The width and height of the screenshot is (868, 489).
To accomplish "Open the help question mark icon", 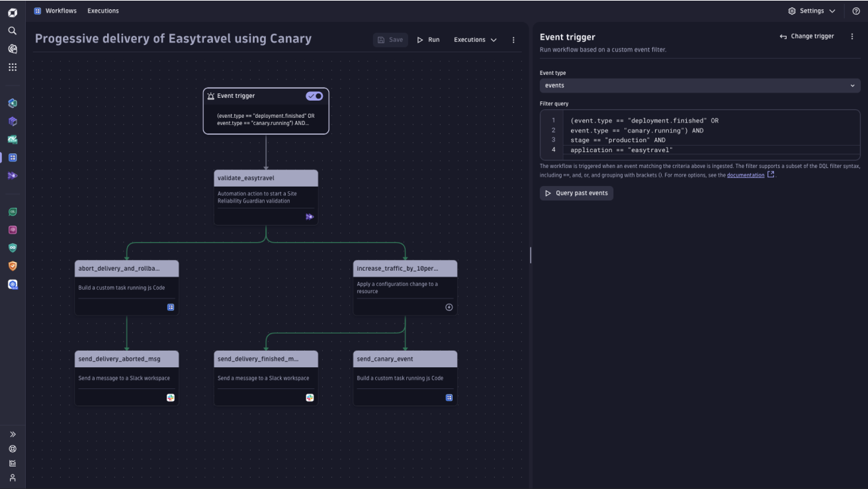I will click(856, 11).
